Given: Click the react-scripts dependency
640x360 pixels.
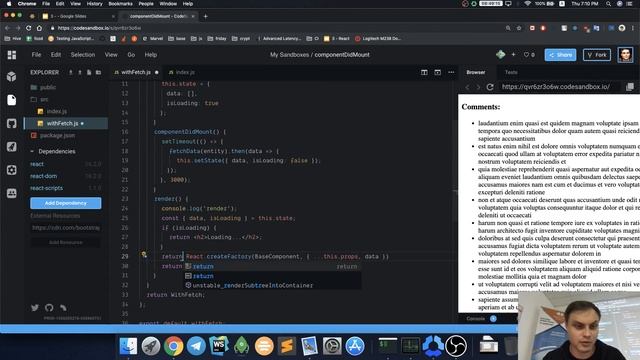Looking at the screenshot, I should [x=47, y=188].
